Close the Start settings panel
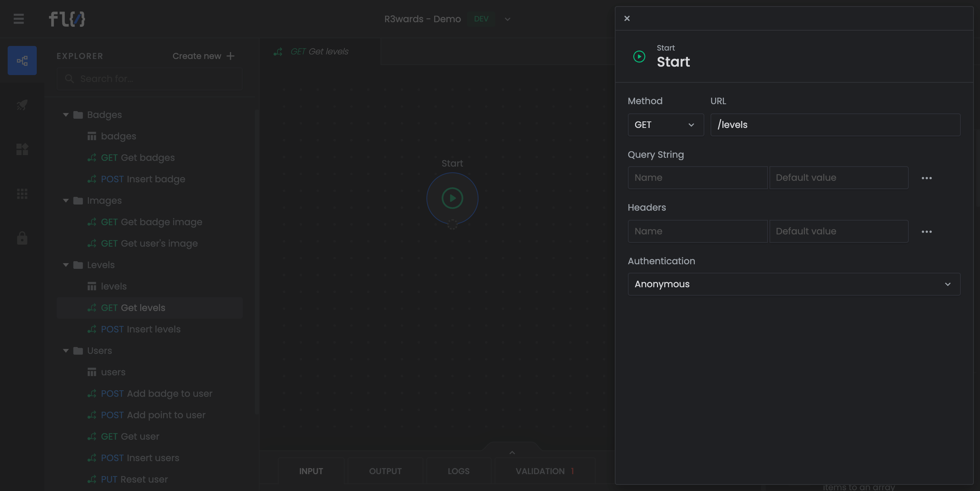The width and height of the screenshot is (980, 491). pyautogui.click(x=627, y=18)
